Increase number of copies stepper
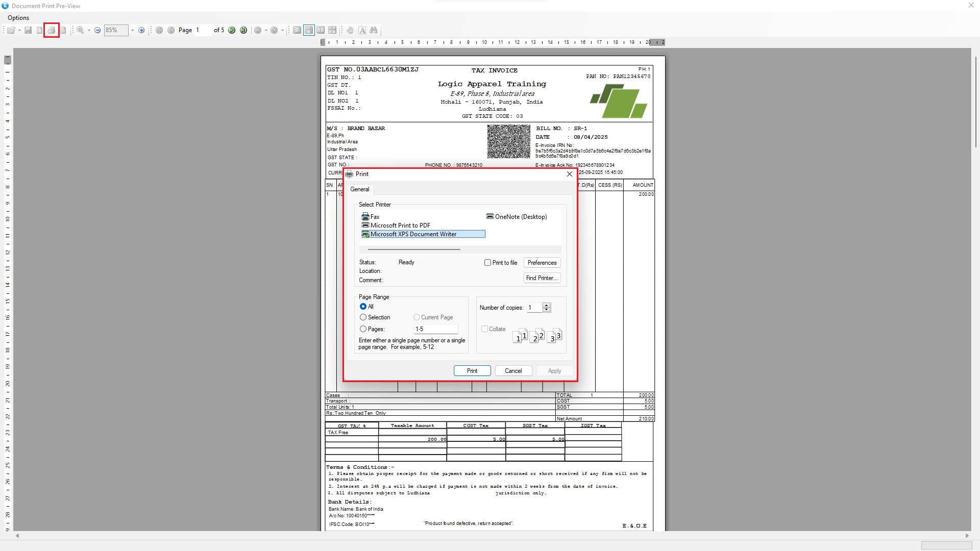 (547, 305)
